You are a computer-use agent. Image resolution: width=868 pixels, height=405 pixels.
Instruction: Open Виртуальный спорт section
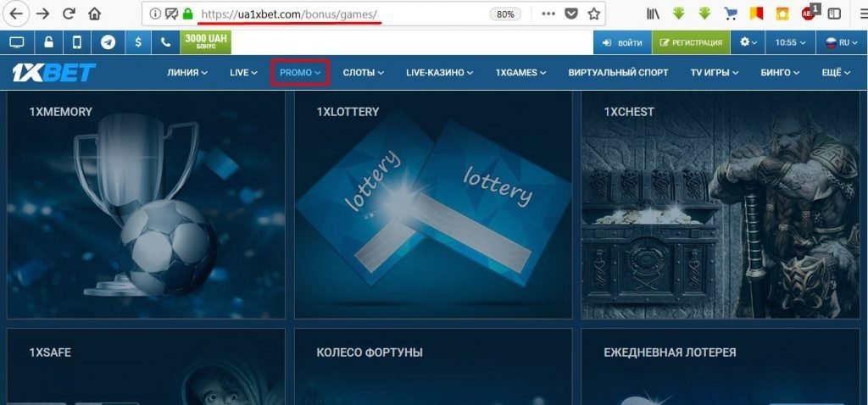(618, 73)
